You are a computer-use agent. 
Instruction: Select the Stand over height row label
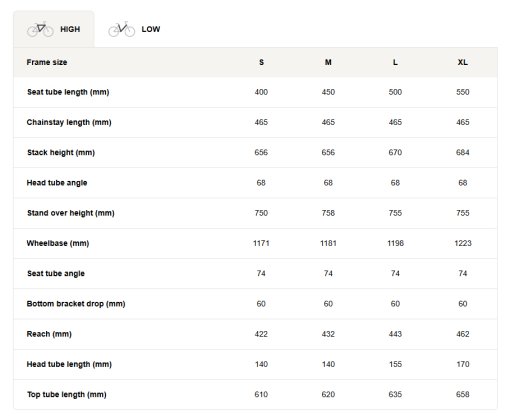pyautogui.click(x=71, y=213)
